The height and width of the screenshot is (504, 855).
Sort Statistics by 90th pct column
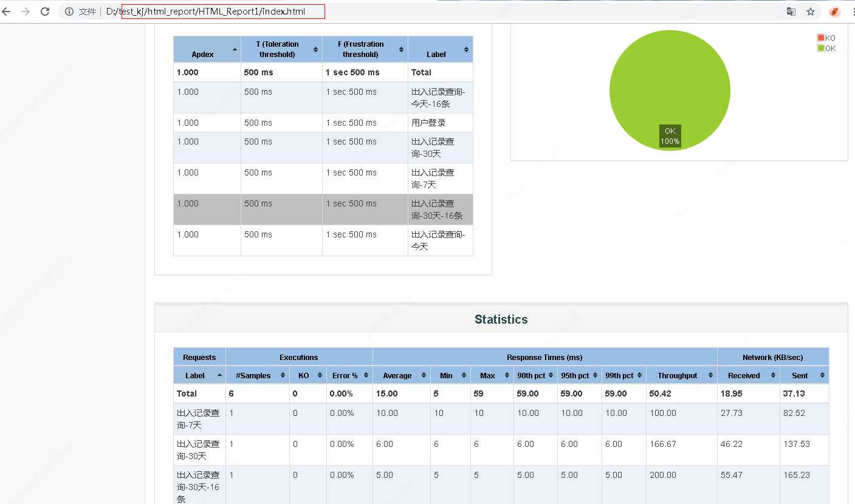tap(535, 375)
